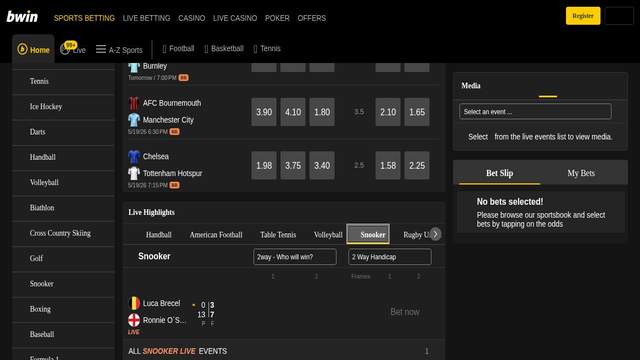The height and width of the screenshot is (360, 640).
Task: Click Belgium flag beside Luca Brecel
Action: pyautogui.click(x=134, y=303)
